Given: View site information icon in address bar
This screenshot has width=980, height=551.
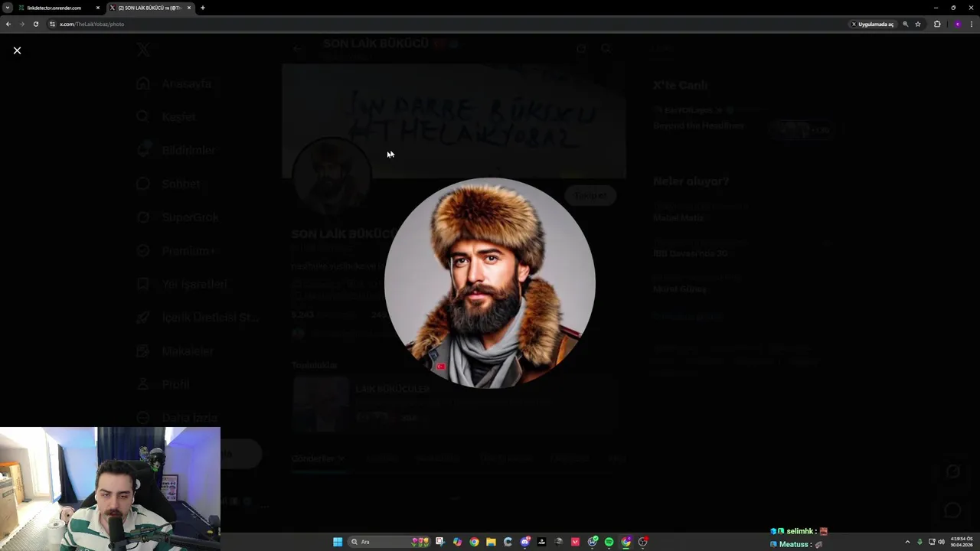Looking at the screenshot, I should click(52, 24).
